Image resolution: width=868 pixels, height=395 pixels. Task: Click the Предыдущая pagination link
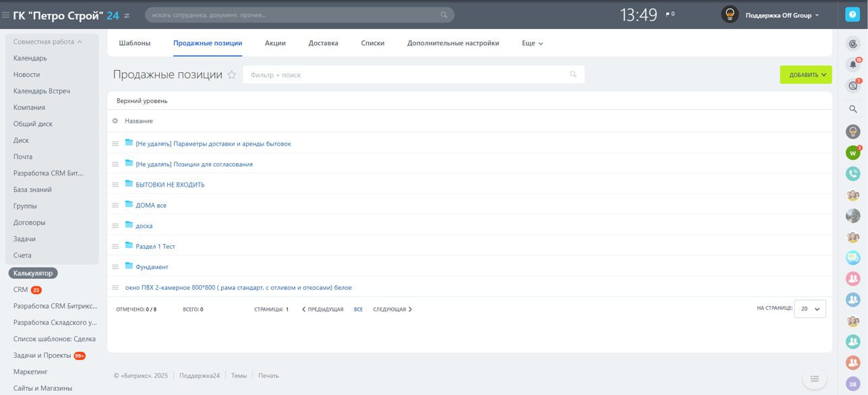click(x=322, y=309)
